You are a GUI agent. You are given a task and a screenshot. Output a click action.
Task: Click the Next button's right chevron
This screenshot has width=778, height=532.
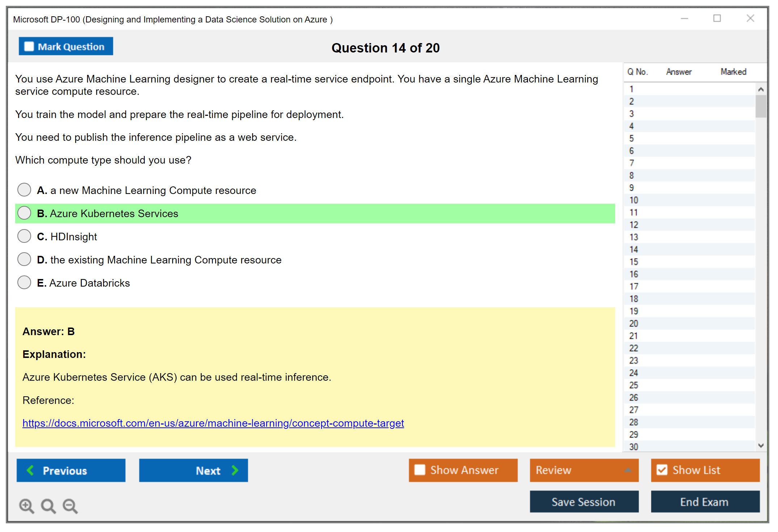[235, 470]
